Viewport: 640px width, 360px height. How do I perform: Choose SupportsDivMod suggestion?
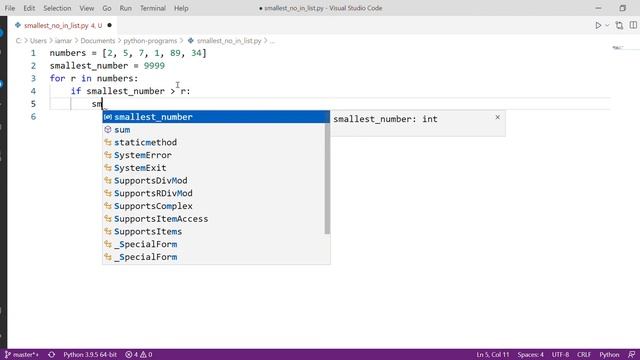(x=213, y=180)
